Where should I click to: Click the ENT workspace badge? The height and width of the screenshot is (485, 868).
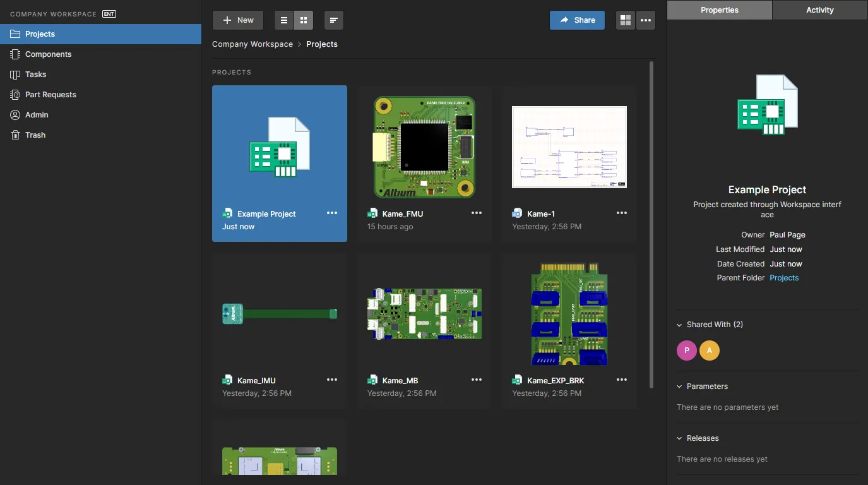pyautogui.click(x=109, y=14)
